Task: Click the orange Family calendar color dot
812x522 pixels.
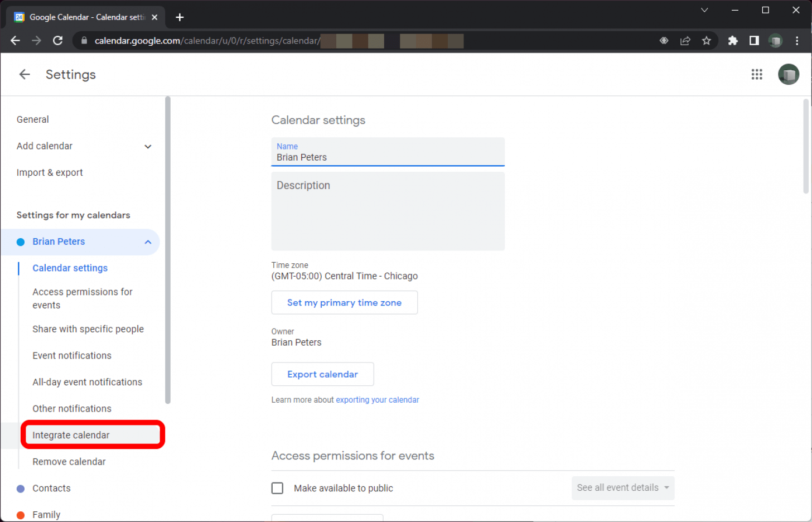Action: click(x=21, y=515)
